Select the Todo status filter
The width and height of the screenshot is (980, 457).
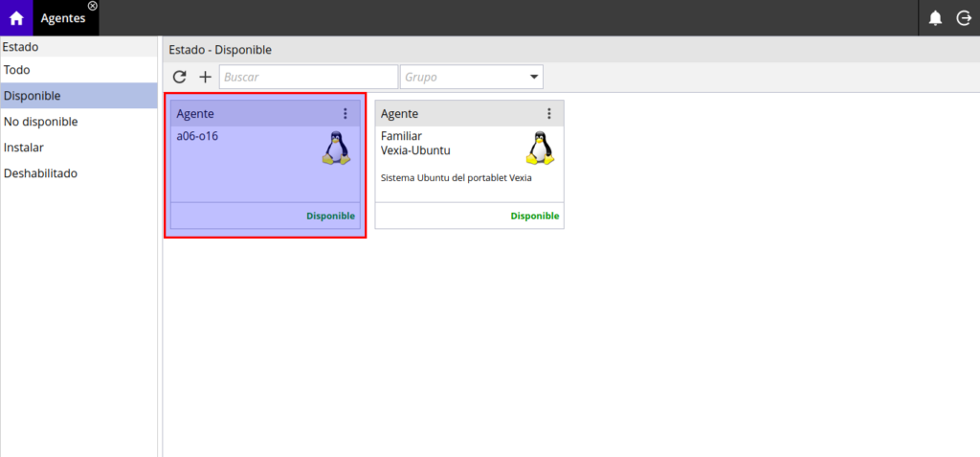coord(78,70)
